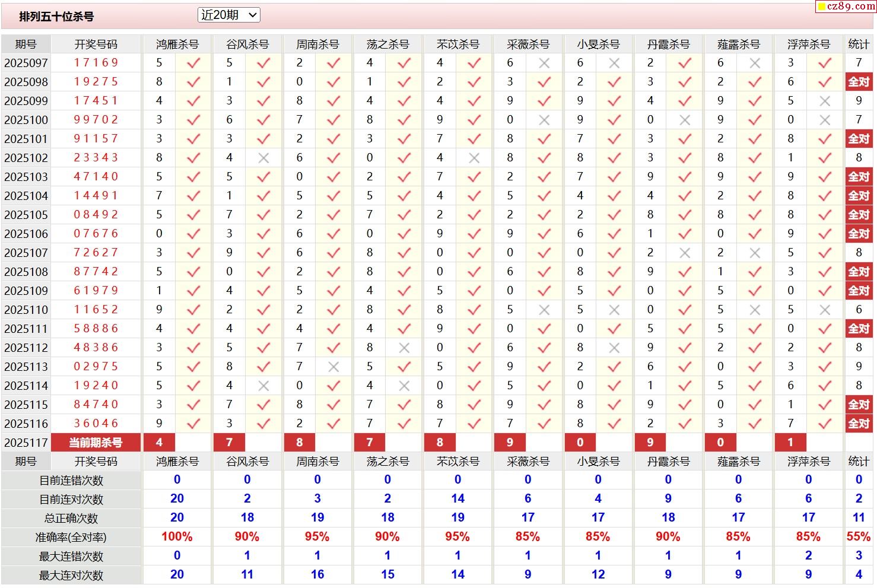Click the 目前连对次数 row label
The width and height of the screenshot is (877, 588).
coord(71,500)
